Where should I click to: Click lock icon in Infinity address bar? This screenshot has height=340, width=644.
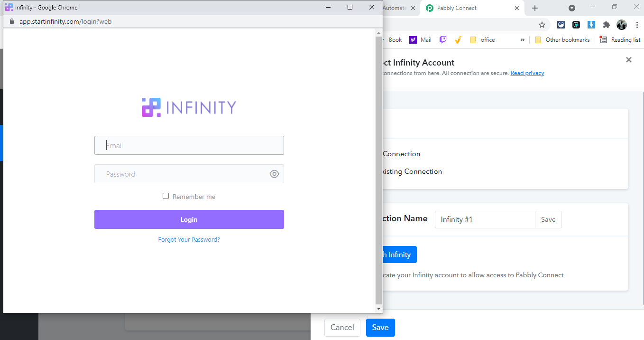pyautogui.click(x=12, y=21)
